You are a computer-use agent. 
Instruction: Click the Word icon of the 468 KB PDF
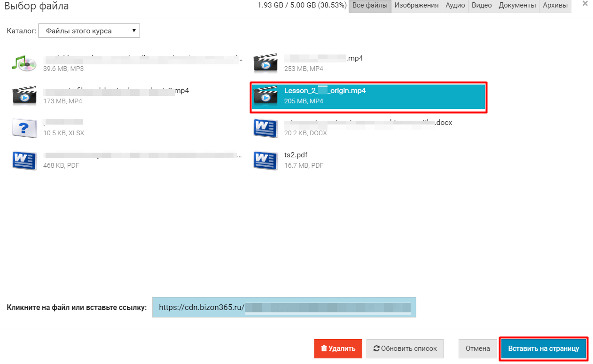coord(24,160)
